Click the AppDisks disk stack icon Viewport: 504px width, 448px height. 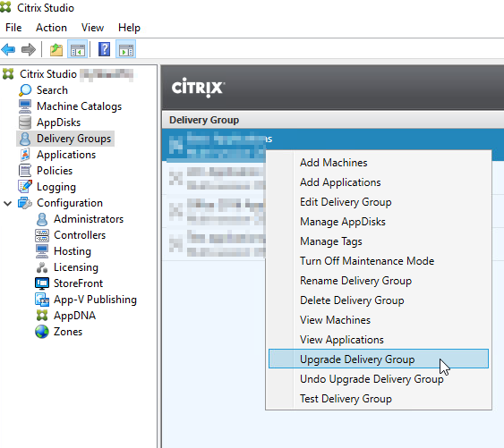point(25,123)
